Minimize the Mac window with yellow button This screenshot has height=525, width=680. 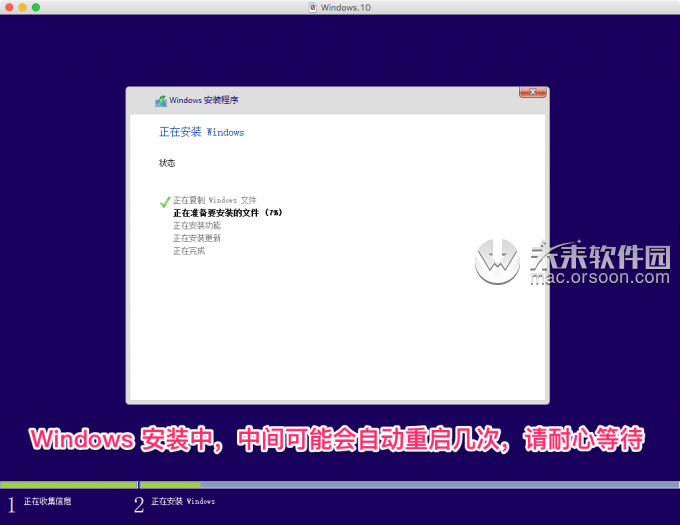click(23, 7)
